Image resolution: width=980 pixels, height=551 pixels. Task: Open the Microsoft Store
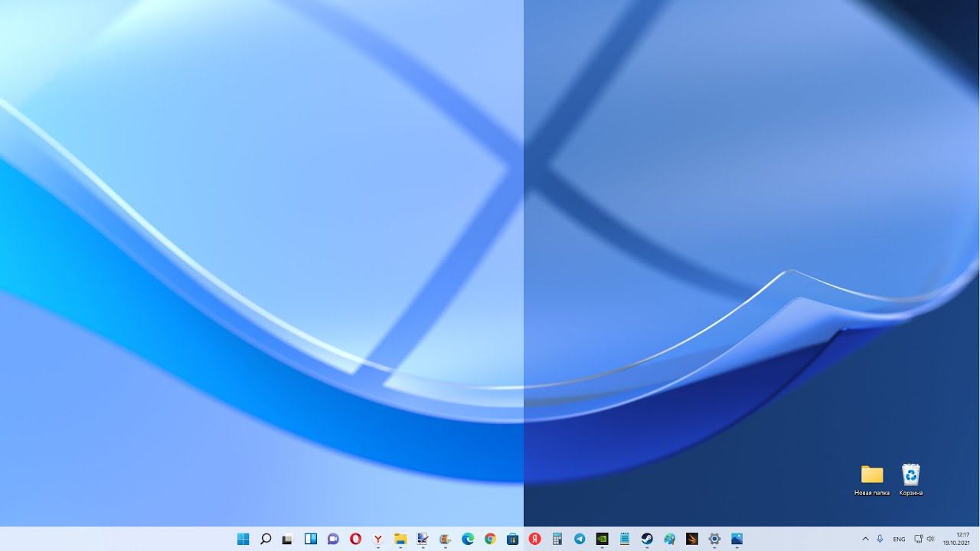[512, 539]
